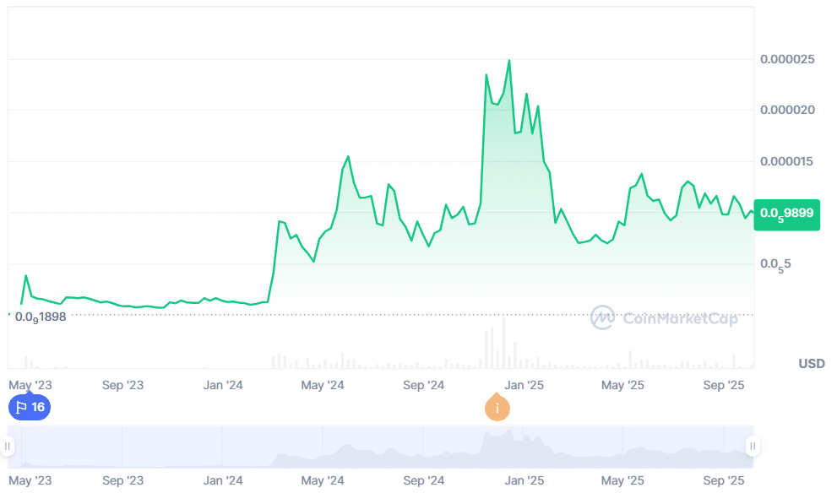
Task: Open the orange info marker on timeline
Action: click(497, 408)
